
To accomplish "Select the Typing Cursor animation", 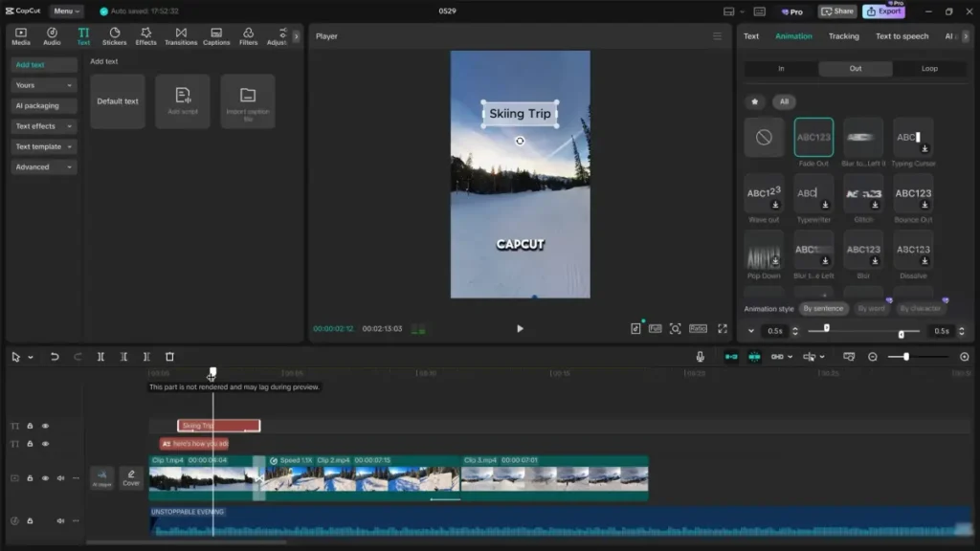I will (x=913, y=137).
